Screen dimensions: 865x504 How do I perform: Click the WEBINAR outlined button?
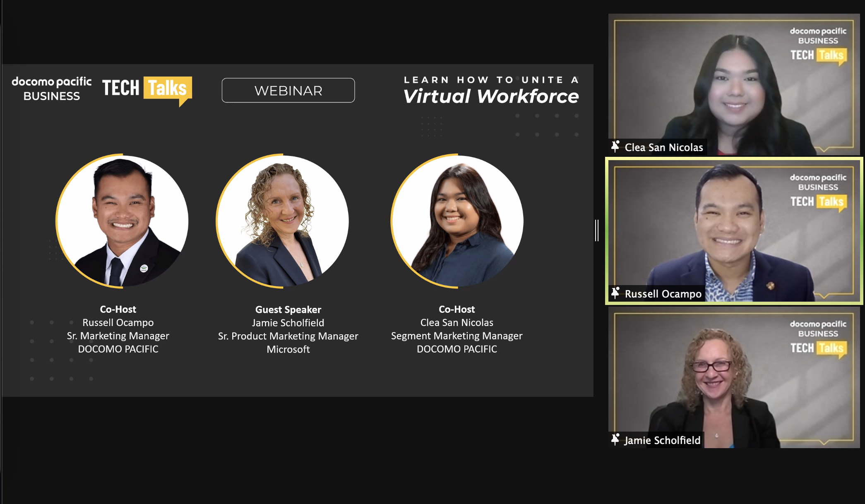[288, 90]
